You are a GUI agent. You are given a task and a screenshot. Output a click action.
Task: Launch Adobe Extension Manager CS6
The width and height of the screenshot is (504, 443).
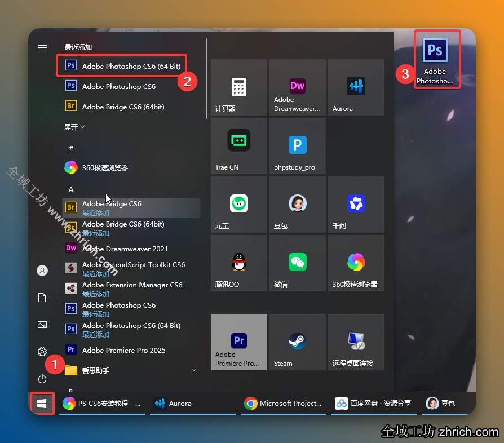(131, 289)
